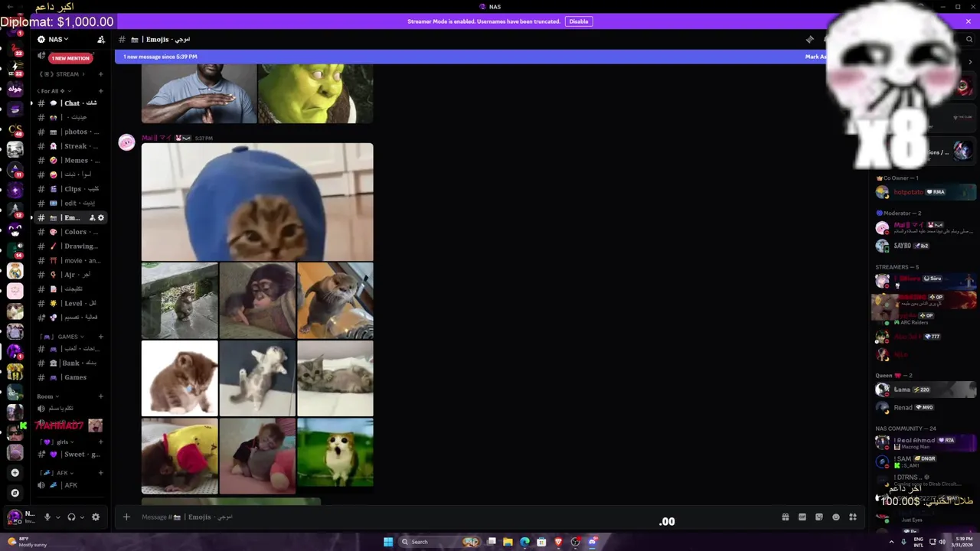Click the Discord icon on the taskbar
The image size is (980, 551).
click(593, 542)
